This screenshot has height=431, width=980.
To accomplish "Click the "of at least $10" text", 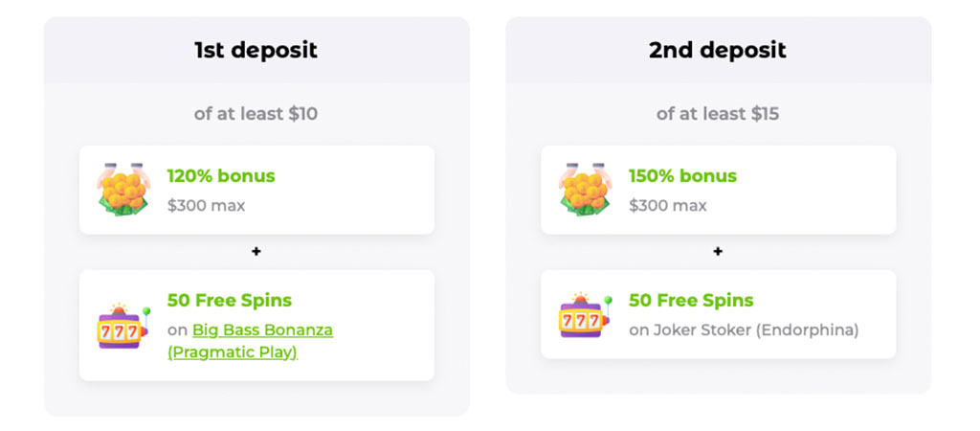I will (256, 114).
